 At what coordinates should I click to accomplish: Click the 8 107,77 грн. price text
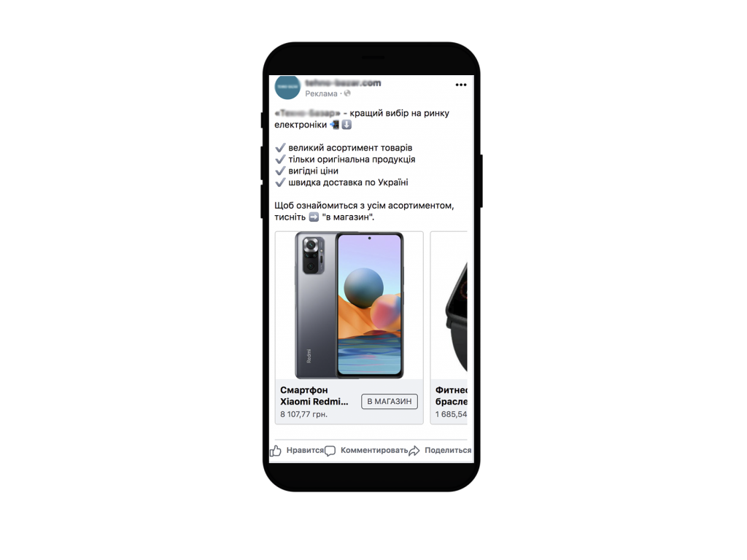click(x=303, y=414)
